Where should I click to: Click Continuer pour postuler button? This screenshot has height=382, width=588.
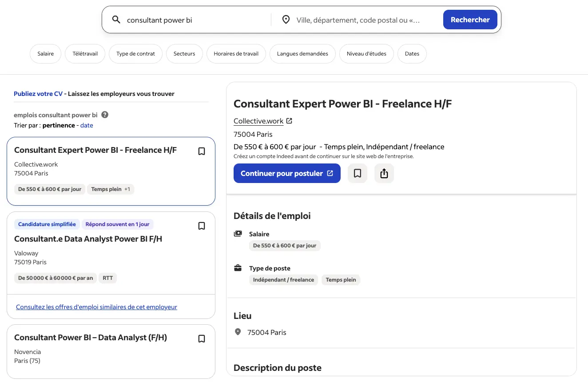[287, 173]
